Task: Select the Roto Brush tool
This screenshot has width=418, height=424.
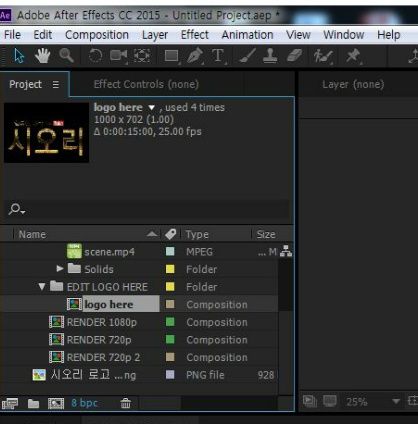Action: [x=322, y=56]
